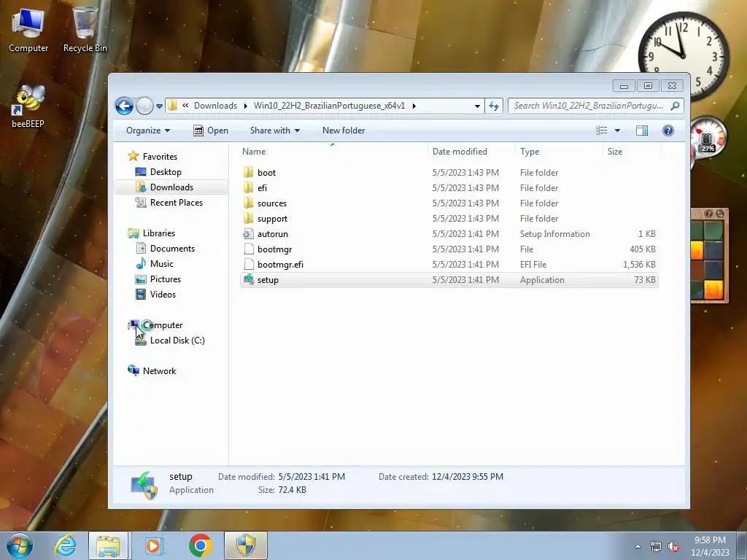This screenshot has width=747, height=560.
Task: Show hidden tray icons arrow
Action: pos(638,546)
